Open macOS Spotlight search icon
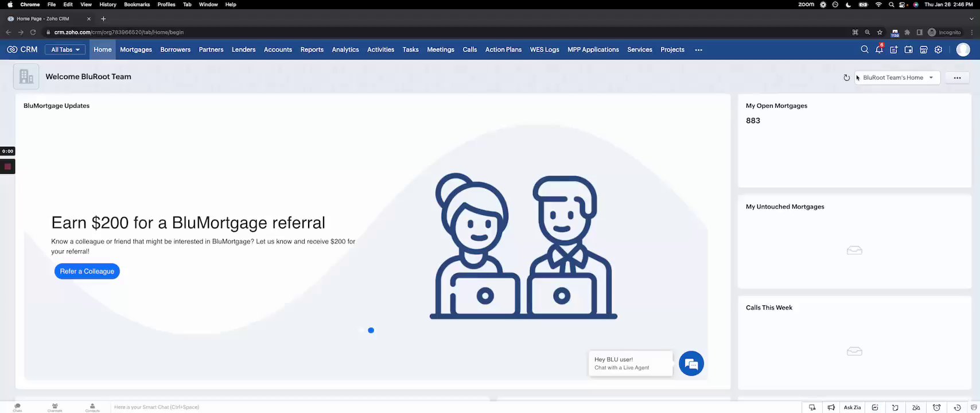Image resolution: width=980 pixels, height=413 pixels. coord(891,5)
